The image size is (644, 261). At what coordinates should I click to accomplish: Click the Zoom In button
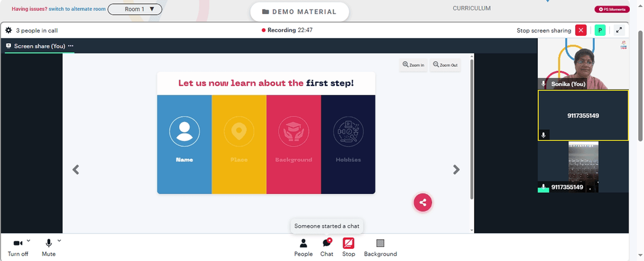click(x=413, y=65)
